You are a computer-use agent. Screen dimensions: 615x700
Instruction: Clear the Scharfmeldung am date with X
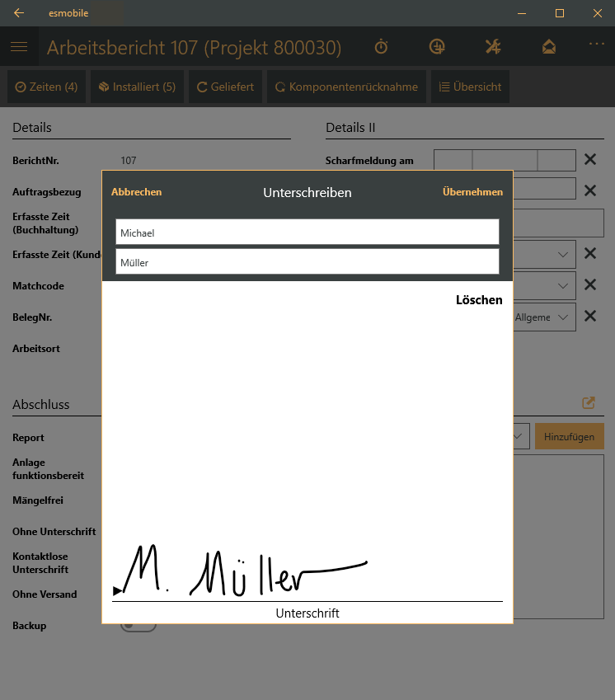(x=590, y=160)
